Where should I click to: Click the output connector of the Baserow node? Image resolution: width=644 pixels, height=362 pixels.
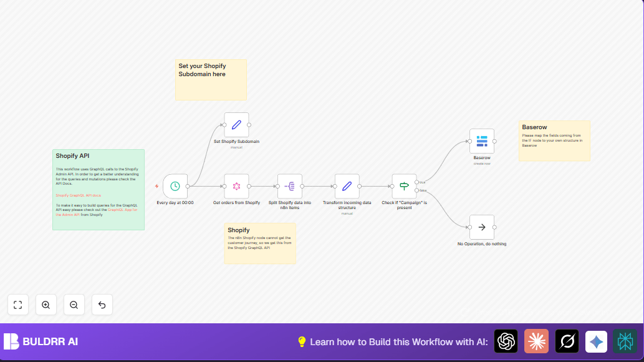(x=494, y=141)
